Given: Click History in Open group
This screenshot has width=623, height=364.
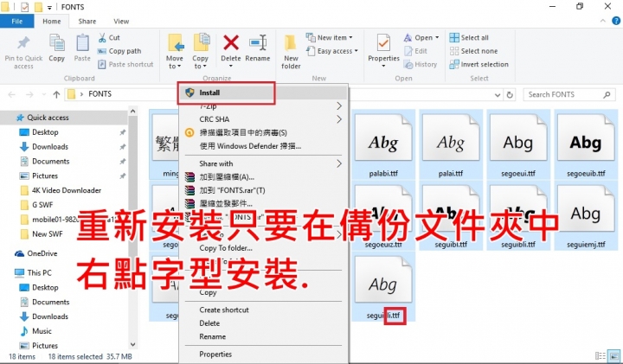Looking at the screenshot, I should click(x=421, y=64).
